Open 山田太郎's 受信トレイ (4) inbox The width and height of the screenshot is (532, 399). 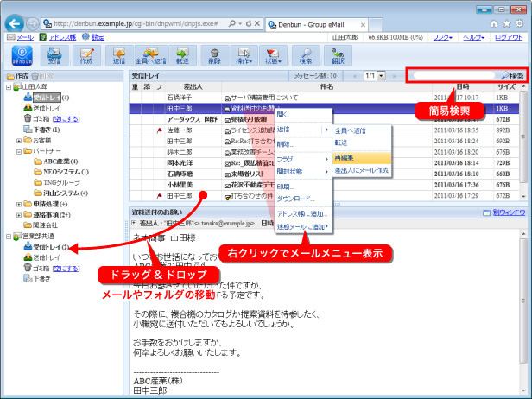coord(47,98)
